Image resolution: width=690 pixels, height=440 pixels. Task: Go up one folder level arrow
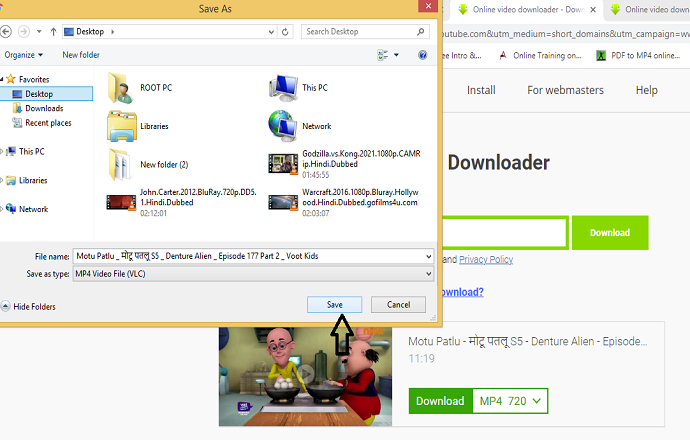(x=53, y=32)
